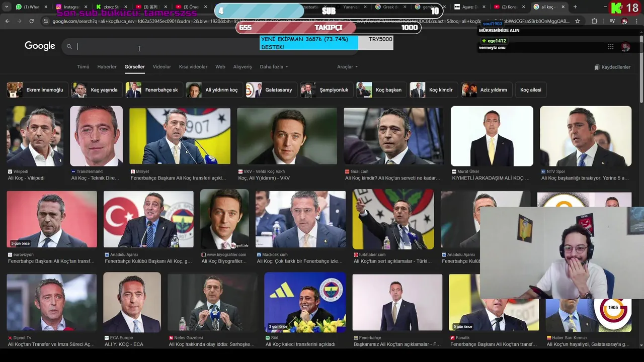Open the Dipnot Tv image result

coord(52,302)
